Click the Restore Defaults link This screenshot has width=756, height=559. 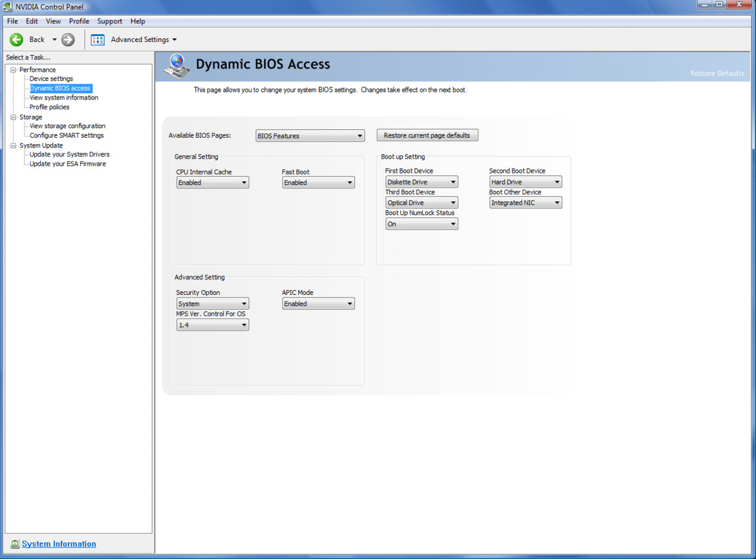717,73
